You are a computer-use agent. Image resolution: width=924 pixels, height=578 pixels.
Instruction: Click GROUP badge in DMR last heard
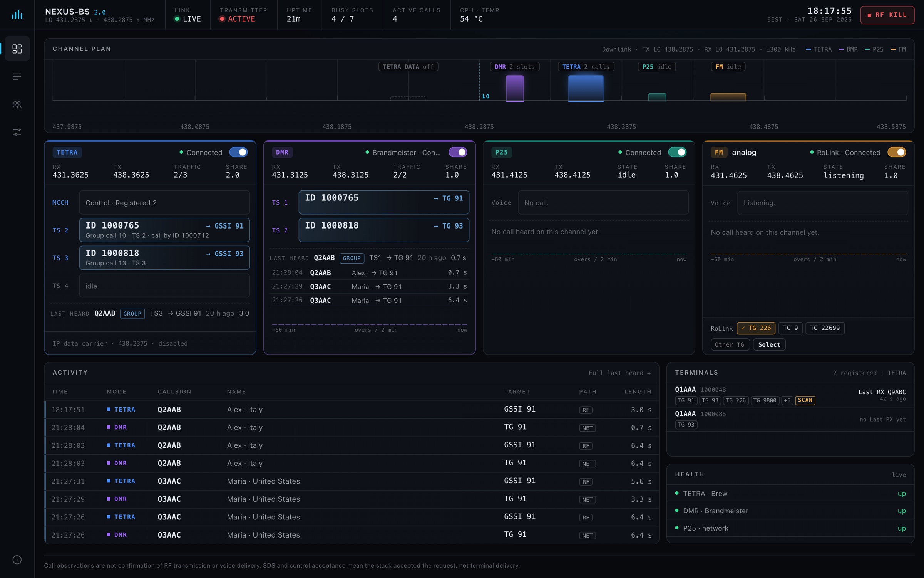(x=352, y=258)
